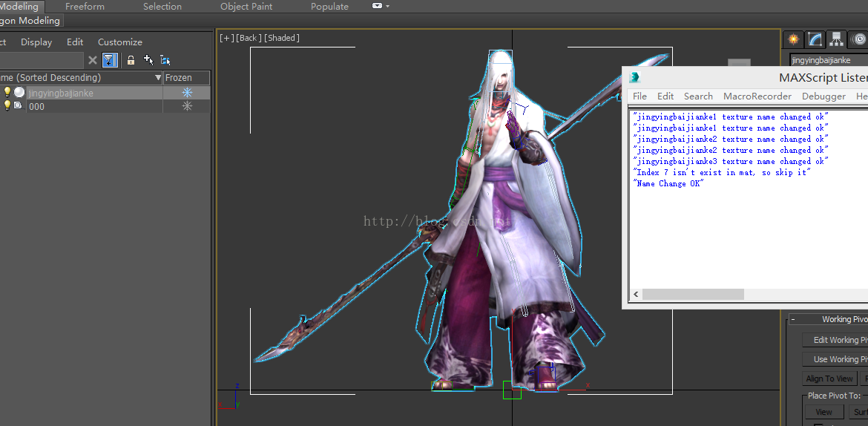The width and height of the screenshot is (868, 426).
Task: Open the Create command panel tab
Action: (x=793, y=39)
